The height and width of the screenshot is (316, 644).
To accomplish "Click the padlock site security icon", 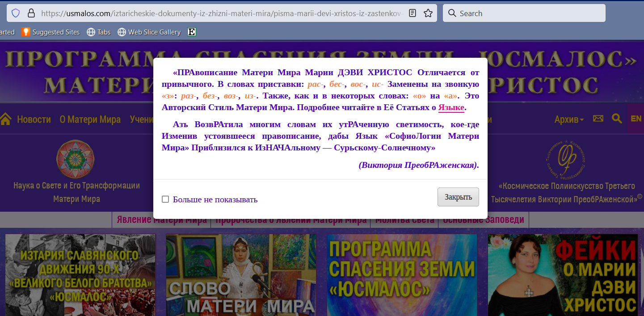I will (31, 13).
